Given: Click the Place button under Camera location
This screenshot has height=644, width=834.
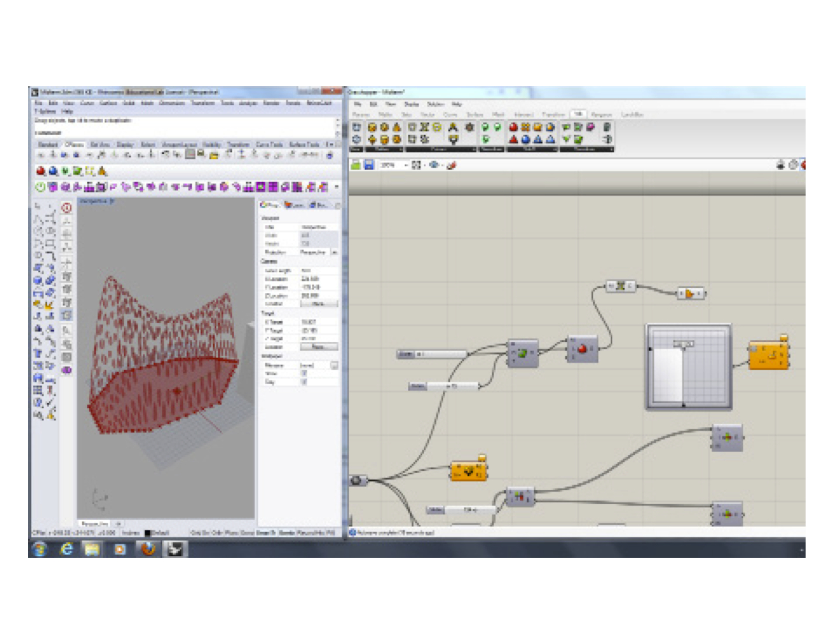Looking at the screenshot, I should [x=319, y=304].
